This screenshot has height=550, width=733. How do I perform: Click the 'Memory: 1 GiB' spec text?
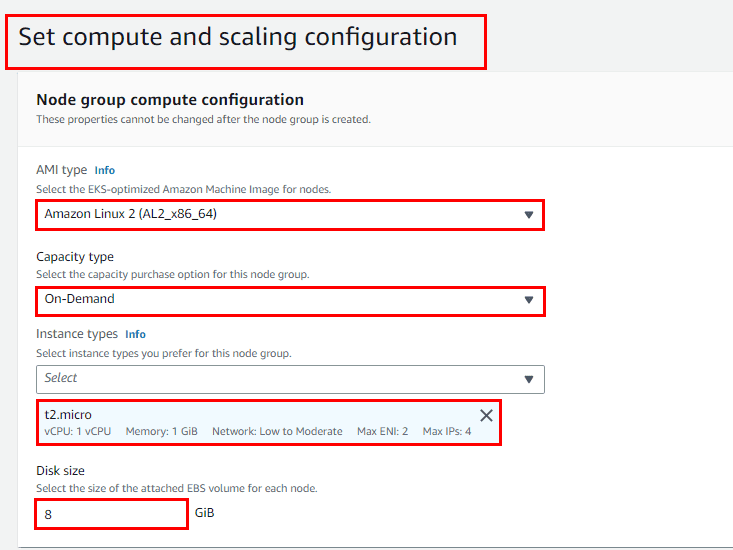[161, 432]
